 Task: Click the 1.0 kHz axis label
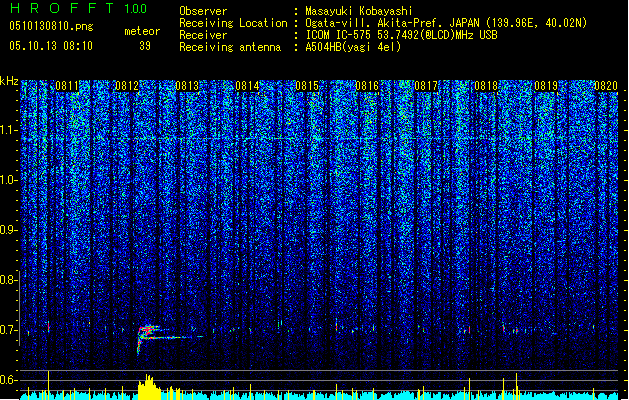click(x=8, y=180)
